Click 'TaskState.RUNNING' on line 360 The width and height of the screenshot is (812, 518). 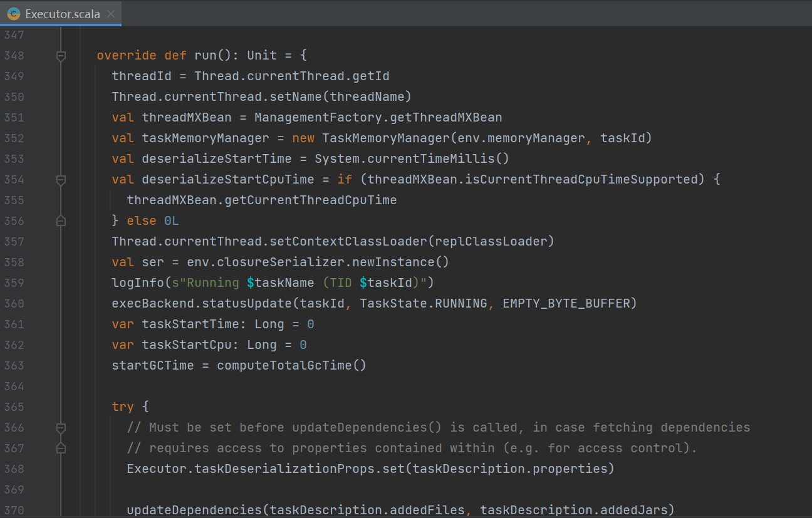coord(424,303)
